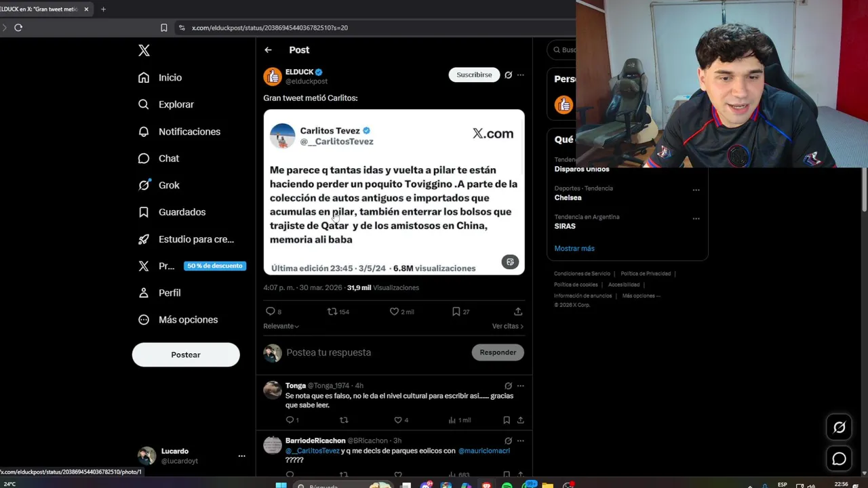Open options for the SIRAS trend
868x488 pixels.
[696, 218]
